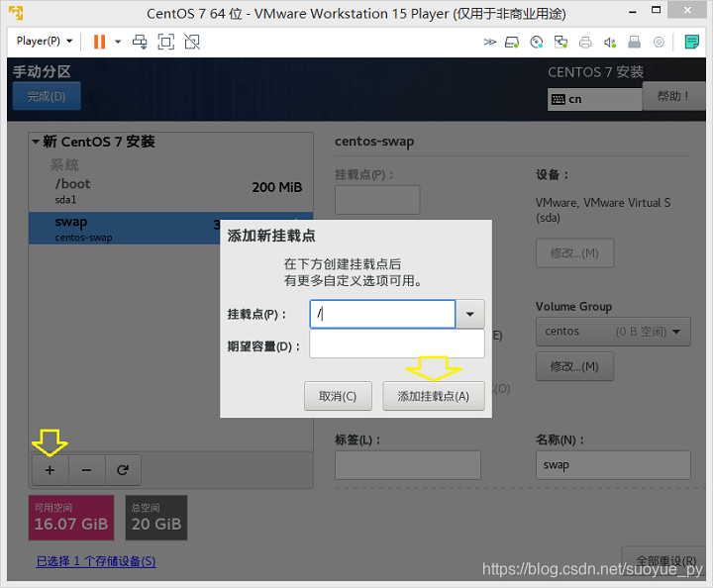Click 修改...(M) under 设备
The width and height of the screenshot is (713, 588).
pos(574,253)
